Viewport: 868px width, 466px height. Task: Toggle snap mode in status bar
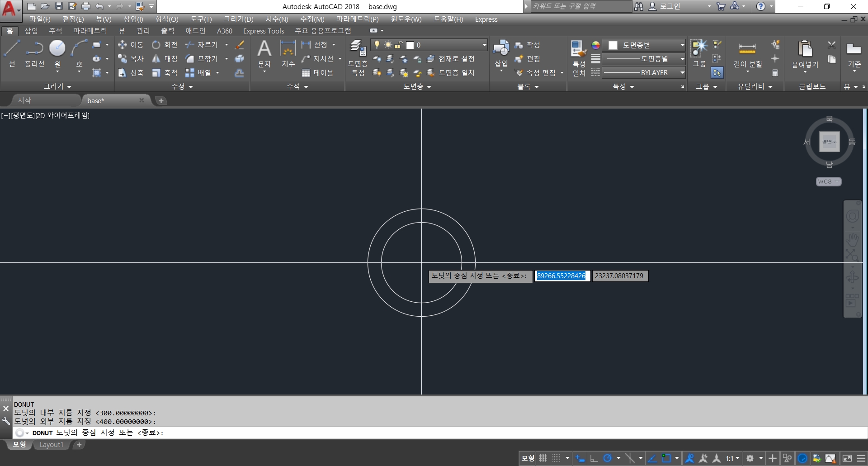(x=557, y=458)
